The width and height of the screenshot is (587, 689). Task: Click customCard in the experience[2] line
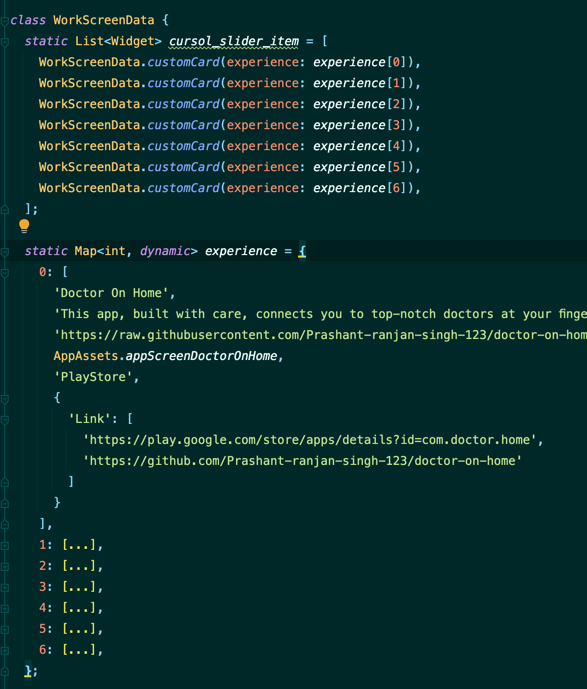click(x=183, y=104)
